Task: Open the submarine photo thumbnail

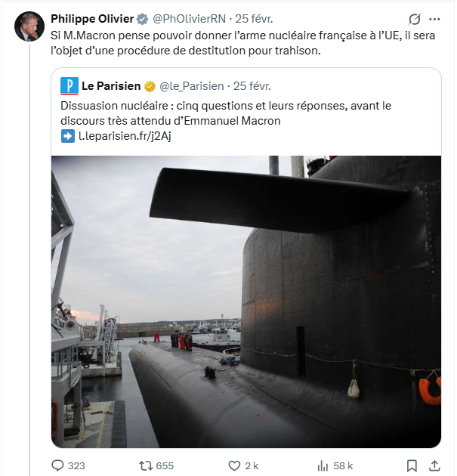Action: [246, 301]
